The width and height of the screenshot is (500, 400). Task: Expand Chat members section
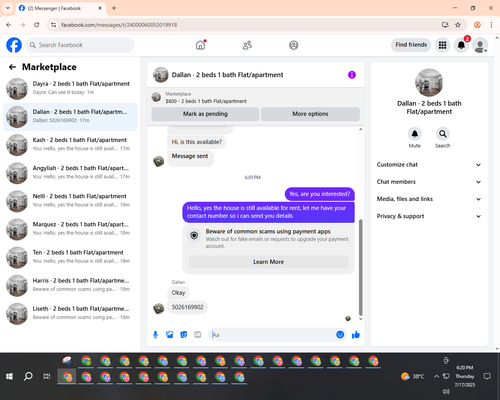click(x=429, y=182)
